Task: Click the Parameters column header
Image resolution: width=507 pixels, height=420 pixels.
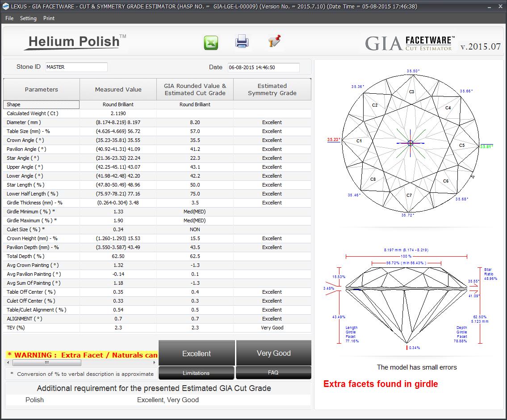Action: point(42,90)
